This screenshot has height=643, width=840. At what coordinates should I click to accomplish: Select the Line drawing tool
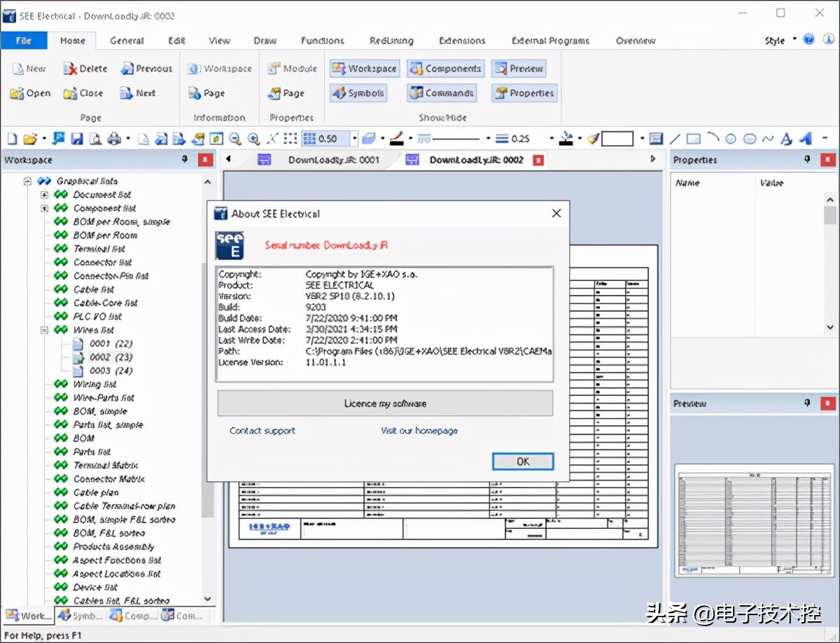[x=675, y=139]
